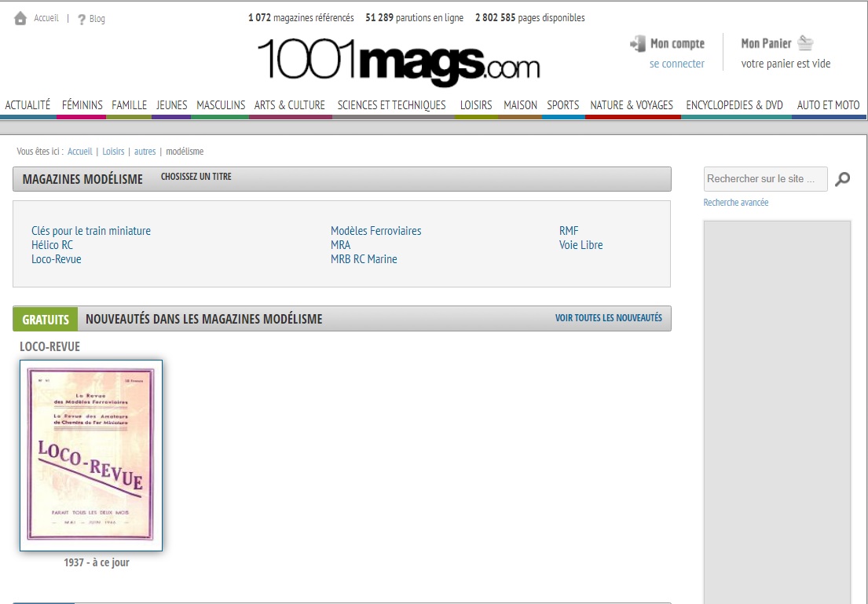Select Voie Libre magazine

(580, 245)
